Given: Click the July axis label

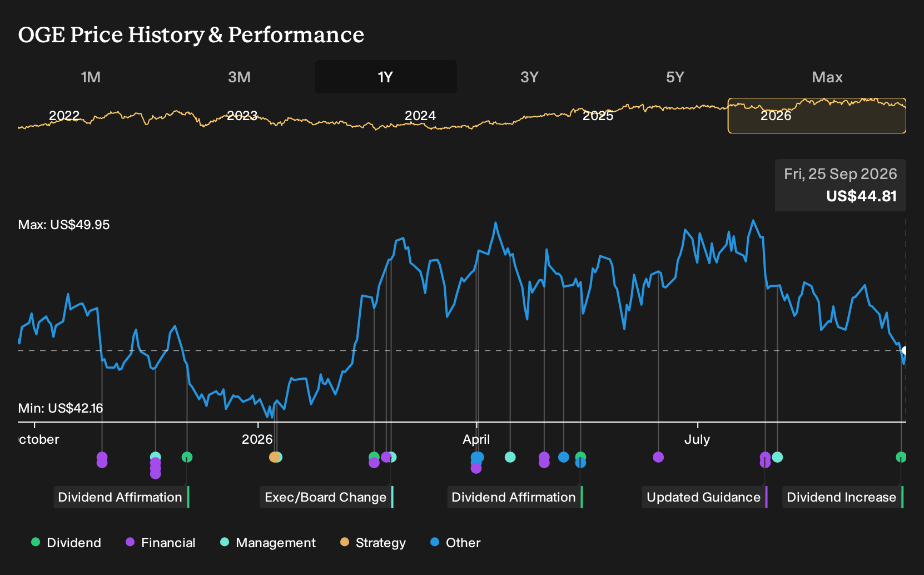Looking at the screenshot, I should click(x=697, y=439).
